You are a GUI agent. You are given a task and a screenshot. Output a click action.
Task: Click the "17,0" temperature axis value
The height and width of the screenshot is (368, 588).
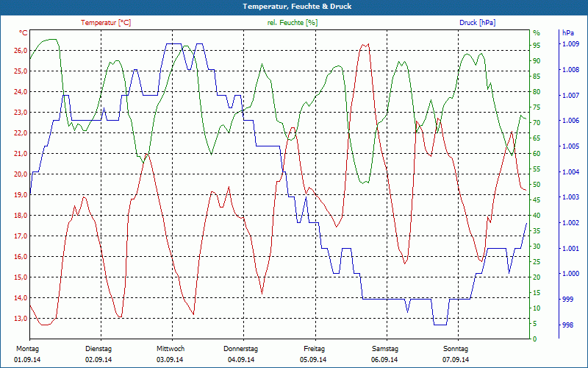21,236
